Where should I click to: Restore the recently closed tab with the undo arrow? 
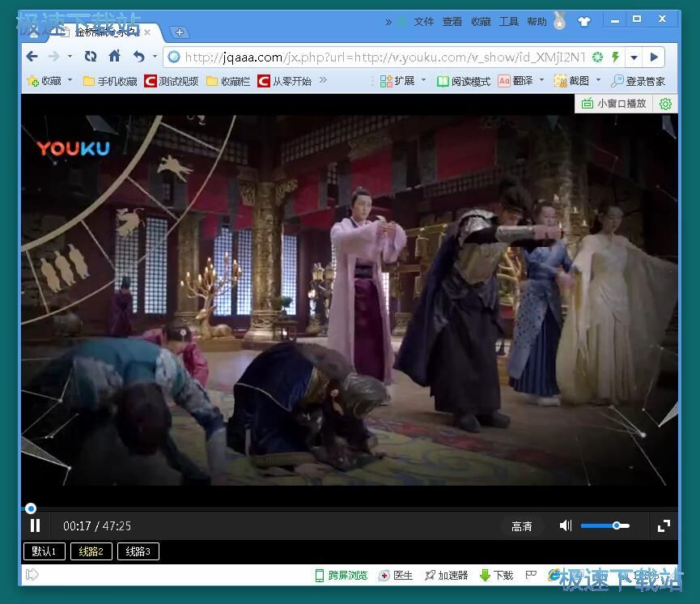(139, 57)
